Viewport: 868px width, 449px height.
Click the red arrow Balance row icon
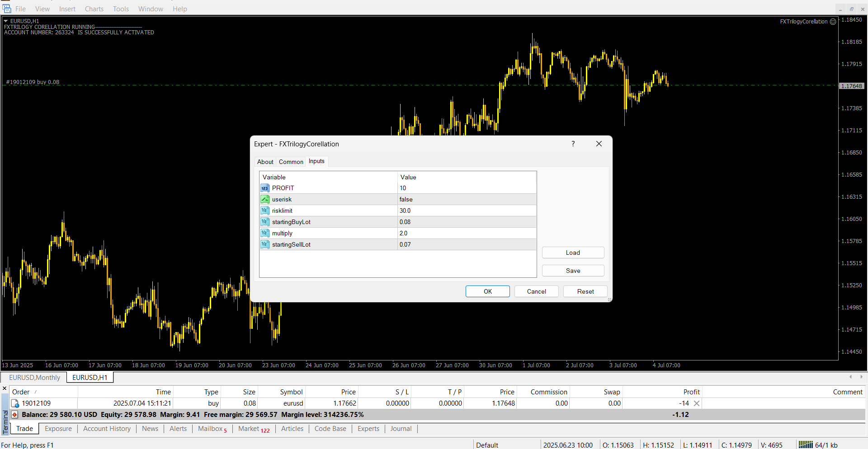coord(15,415)
